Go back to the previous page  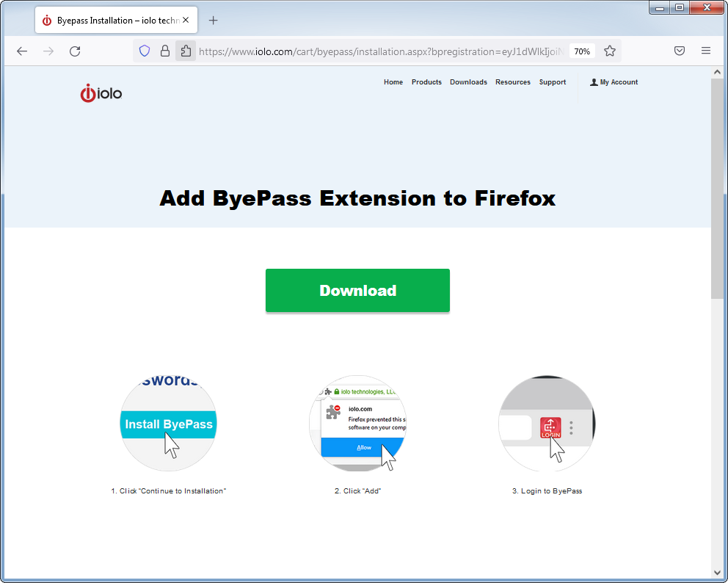22,51
